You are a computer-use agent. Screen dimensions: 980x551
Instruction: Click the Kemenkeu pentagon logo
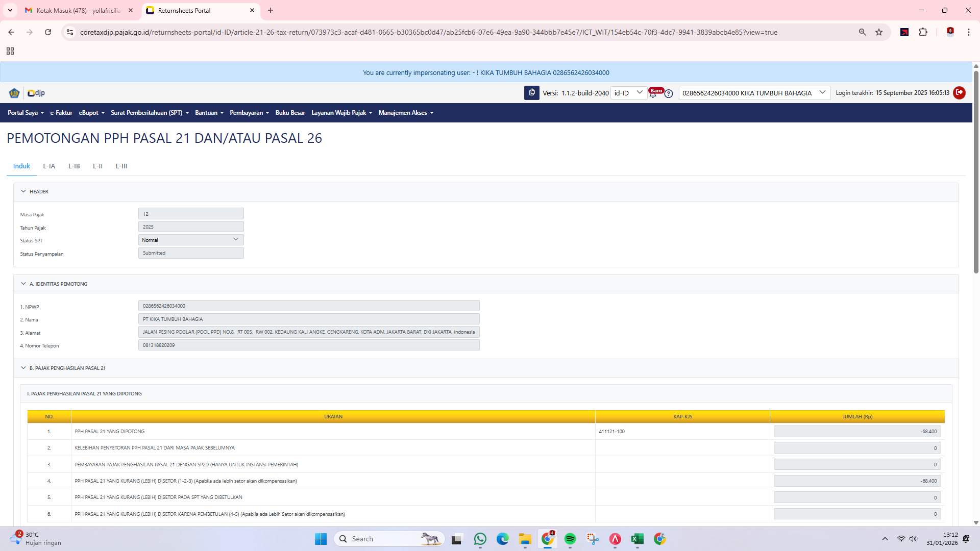click(x=14, y=93)
